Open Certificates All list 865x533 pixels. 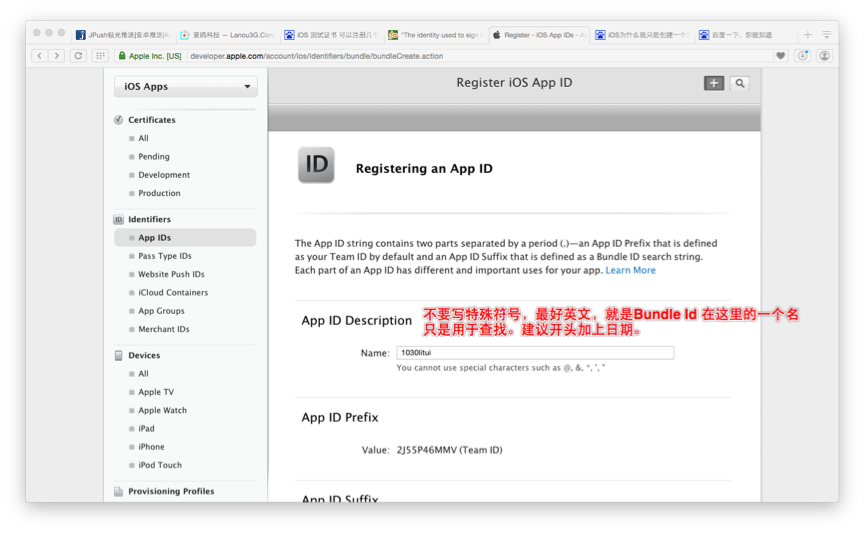(143, 138)
